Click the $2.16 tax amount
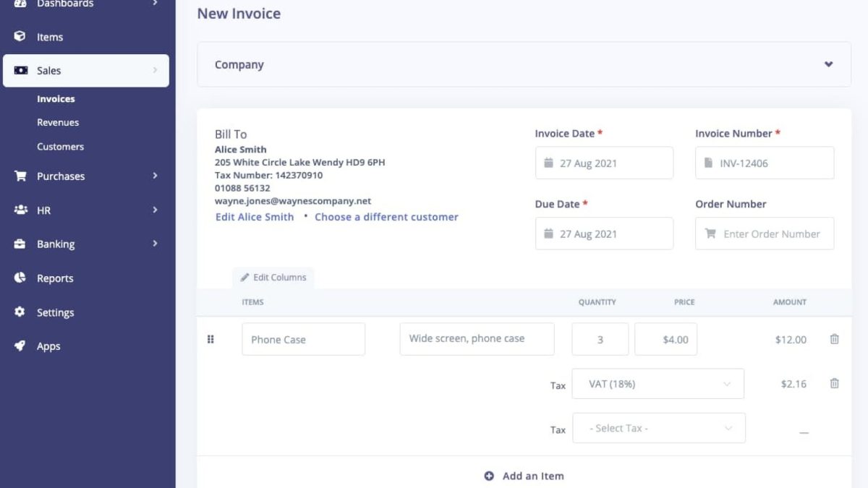 pyautogui.click(x=793, y=384)
